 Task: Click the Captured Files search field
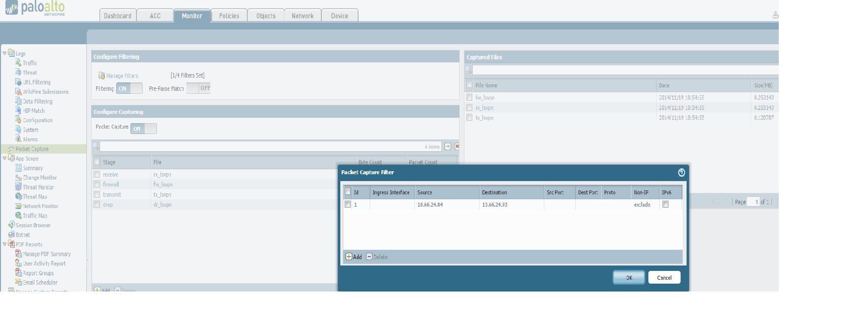[623, 70]
